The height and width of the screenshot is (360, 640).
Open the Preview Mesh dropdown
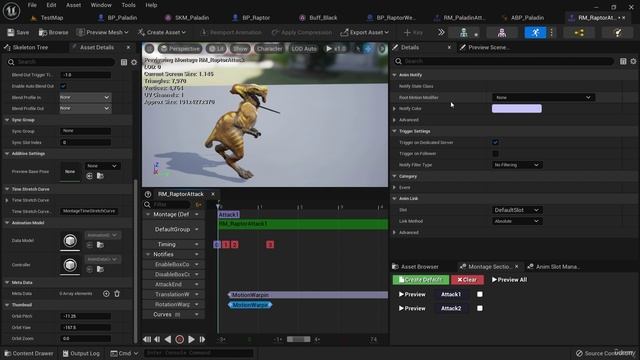102,32
